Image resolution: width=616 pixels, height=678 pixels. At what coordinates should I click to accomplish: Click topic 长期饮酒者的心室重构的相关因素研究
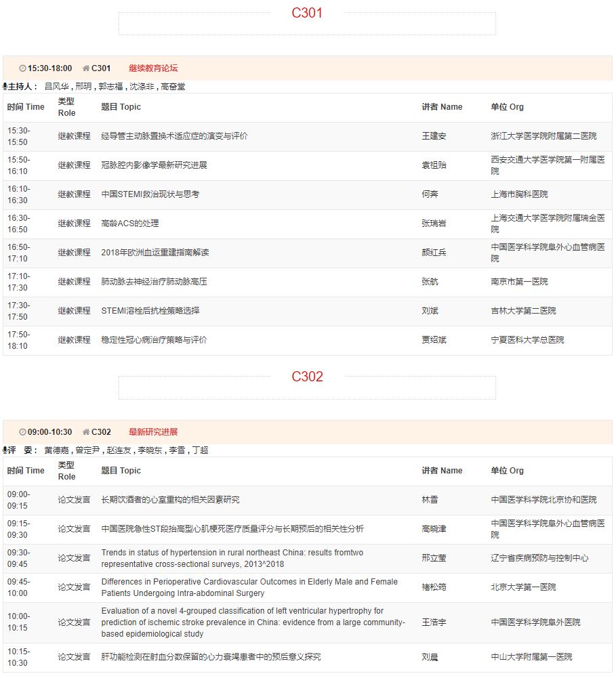(x=171, y=499)
